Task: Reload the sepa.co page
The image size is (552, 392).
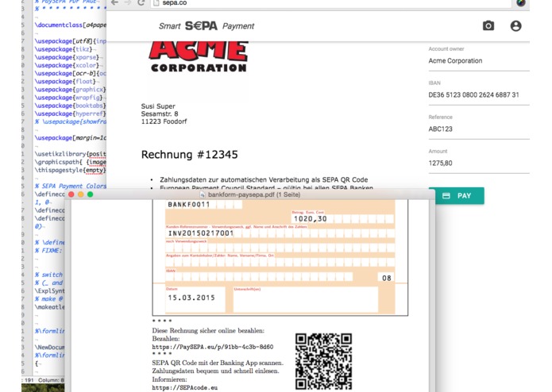Action: click(x=141, y=3)
